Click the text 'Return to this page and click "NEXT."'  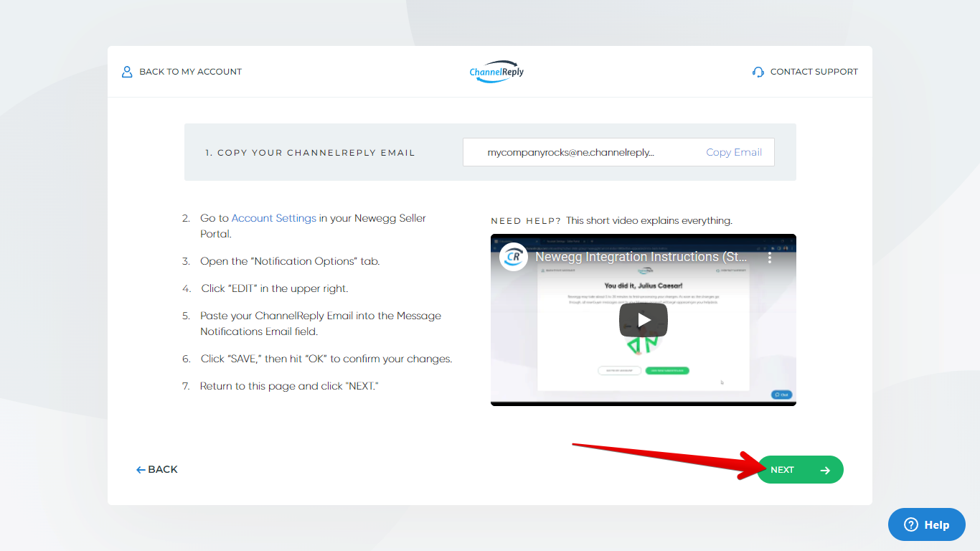[x=289, y=386]
